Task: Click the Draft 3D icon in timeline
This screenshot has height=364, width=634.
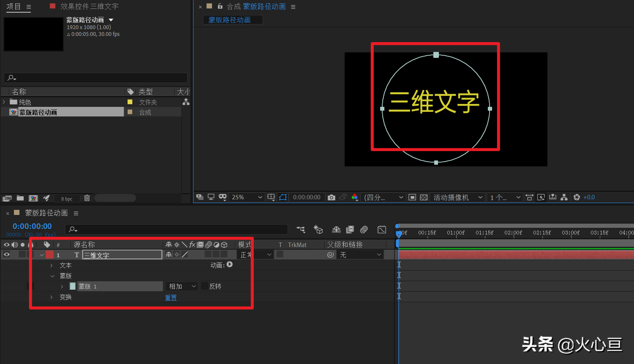Action: [318, 229]
